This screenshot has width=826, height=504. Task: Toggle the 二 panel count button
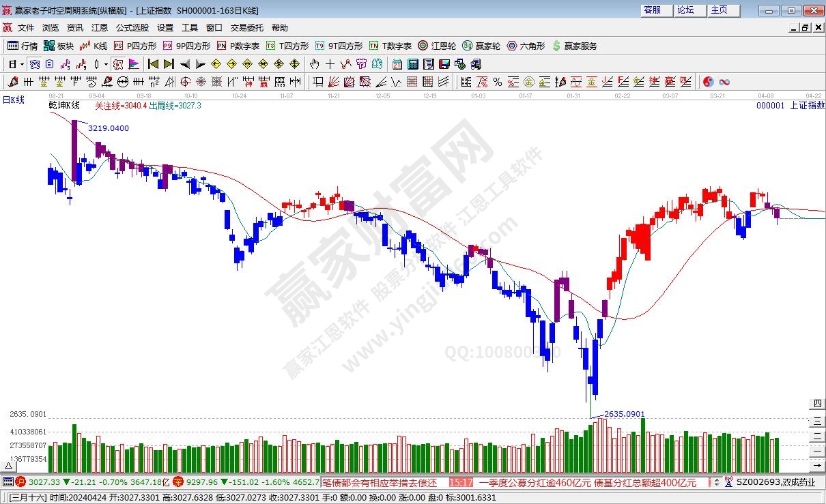[x=817, y=436]
